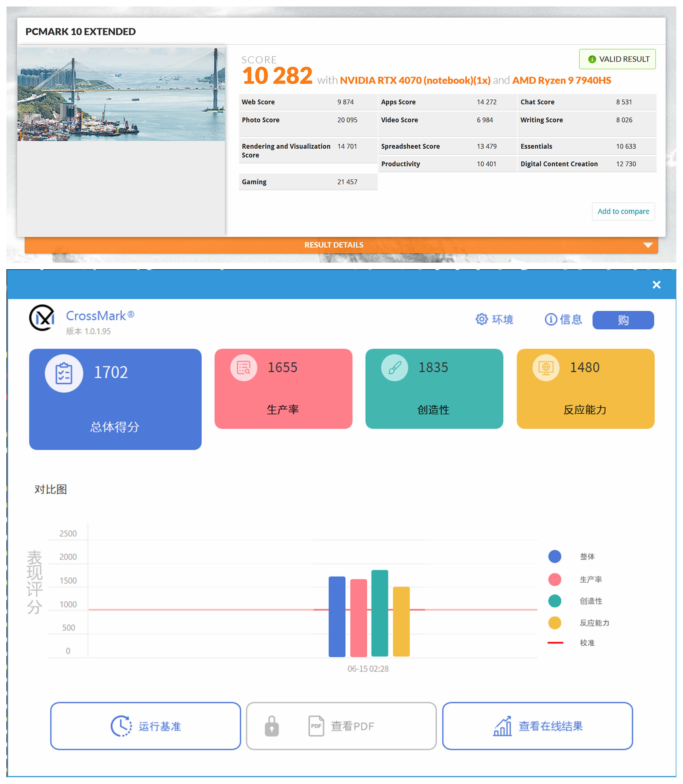683x784 pixels.
Task: Click the CrossMark logo icon
Action: (x=42, y=318)
